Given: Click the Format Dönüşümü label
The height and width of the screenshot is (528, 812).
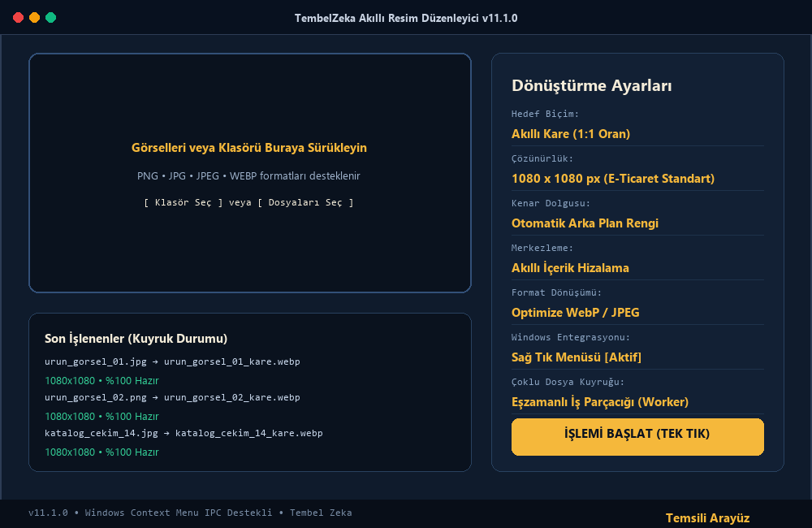Looking at the screenshot, I should (556, 292).
